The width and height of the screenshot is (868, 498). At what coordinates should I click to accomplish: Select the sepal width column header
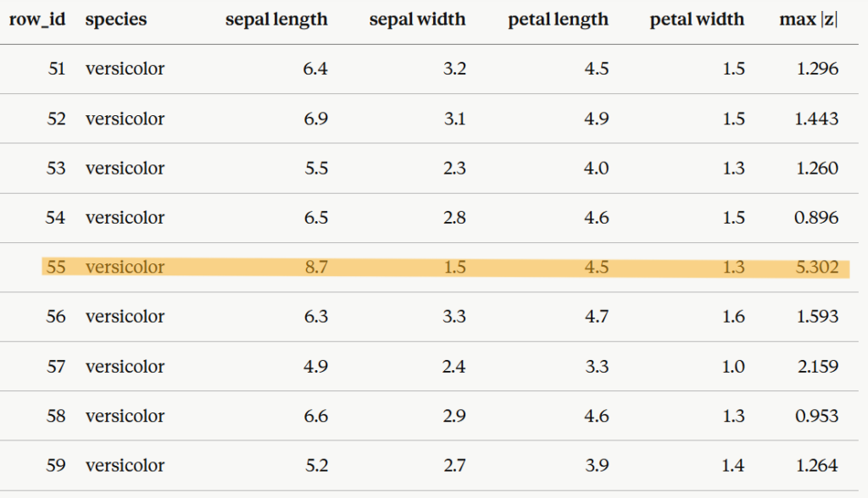pos(417,19)
